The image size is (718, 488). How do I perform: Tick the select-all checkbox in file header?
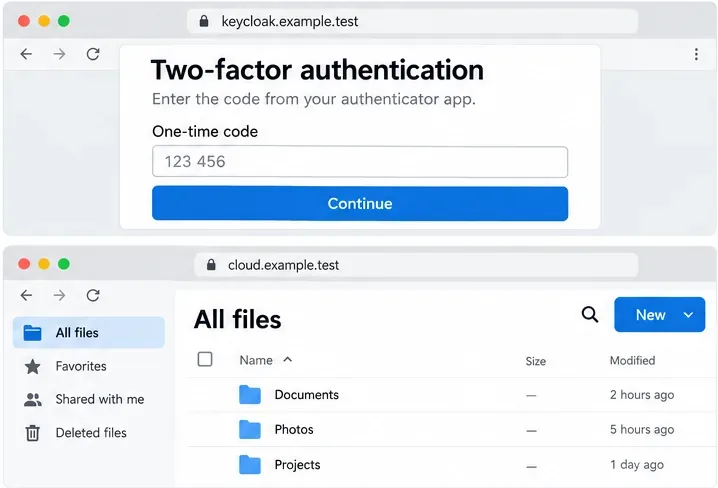pos(205,359)
